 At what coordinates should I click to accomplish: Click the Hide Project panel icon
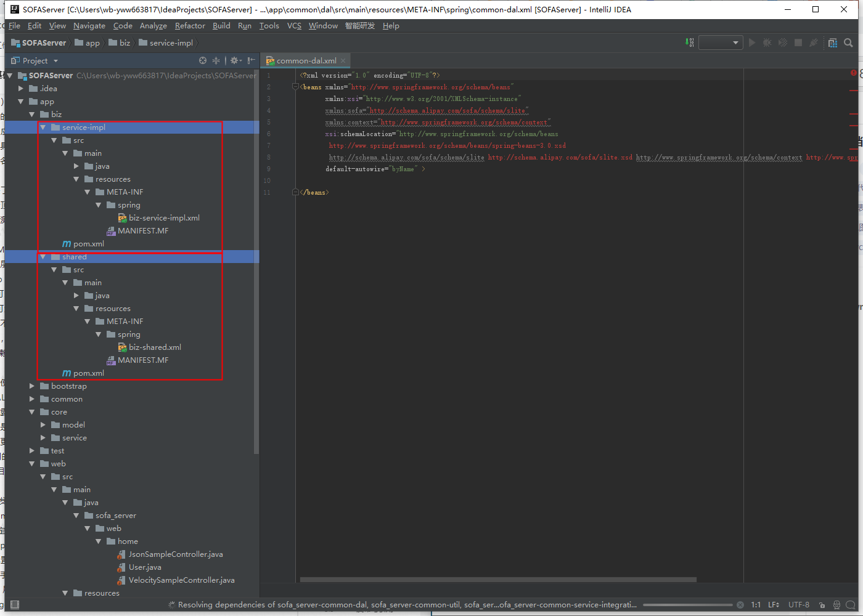[251, 60]
